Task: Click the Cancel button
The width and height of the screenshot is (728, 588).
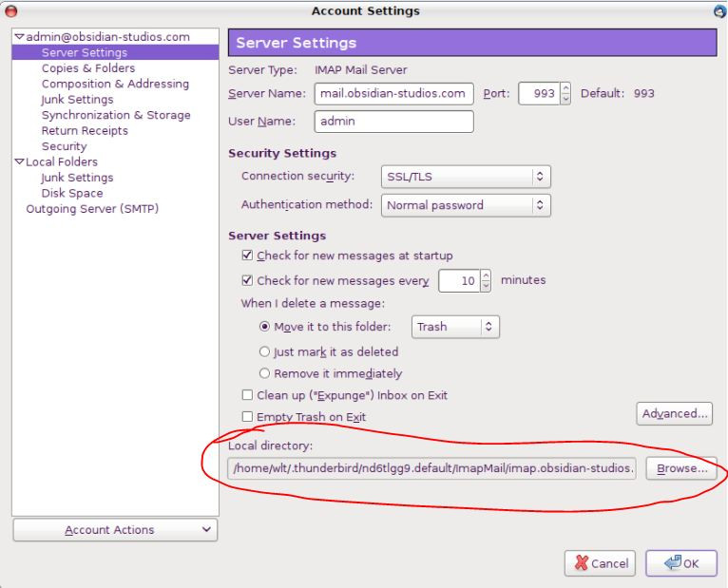Action: click(600, 563)
